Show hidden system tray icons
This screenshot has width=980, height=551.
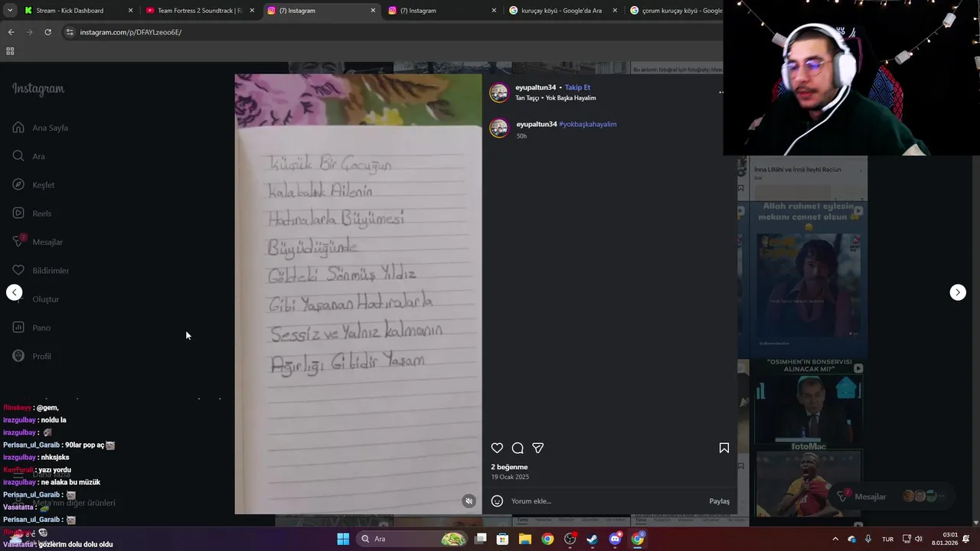(x=835, y=539)
